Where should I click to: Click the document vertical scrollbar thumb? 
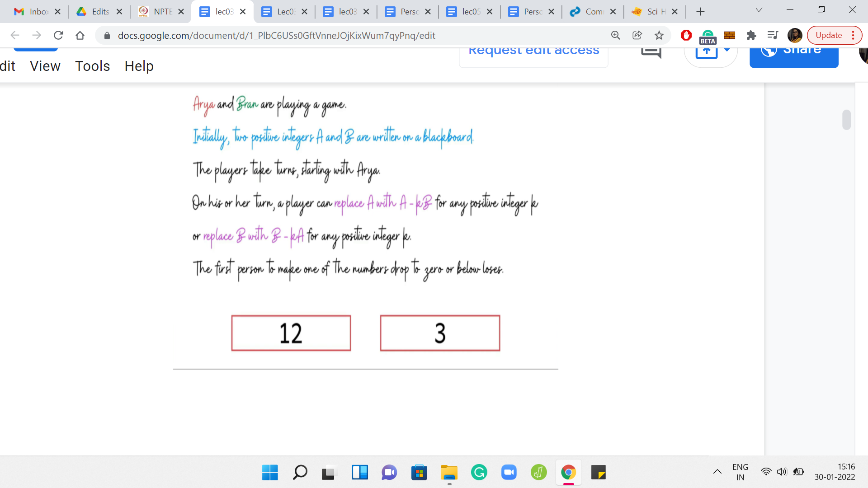click(x=846, y=120)
